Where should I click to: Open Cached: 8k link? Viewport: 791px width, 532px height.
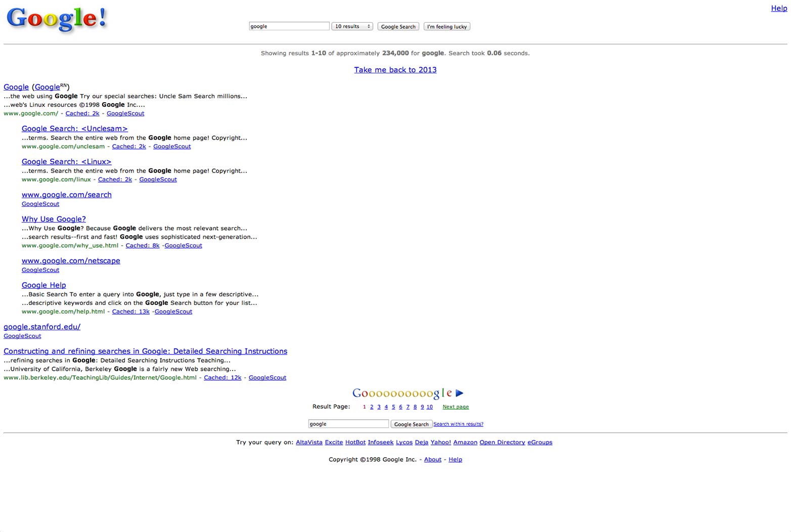(x=142, y=245)
